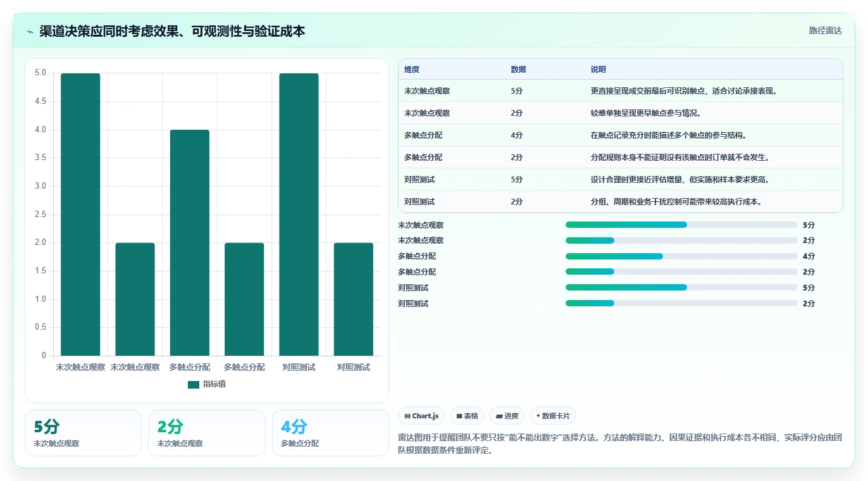Click the 4.5 y-axis tick label
This screenshot has height=481, width=868.
40,101
